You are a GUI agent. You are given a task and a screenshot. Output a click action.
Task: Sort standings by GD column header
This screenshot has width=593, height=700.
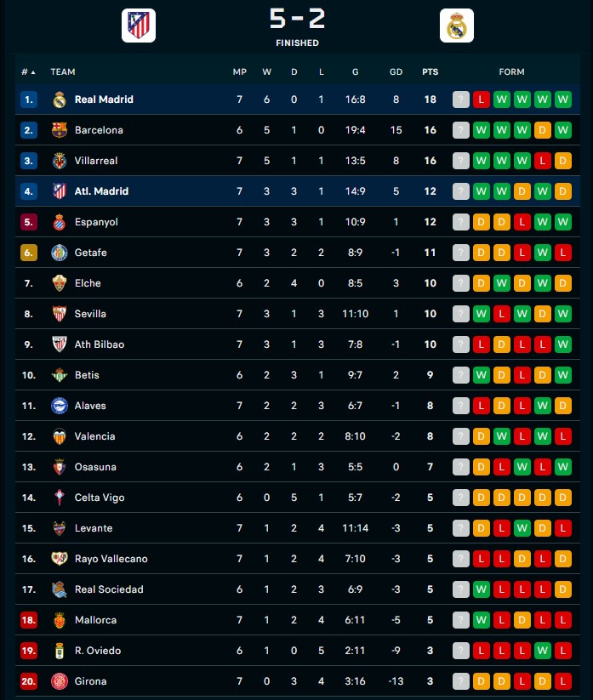(x=396, y=72)
